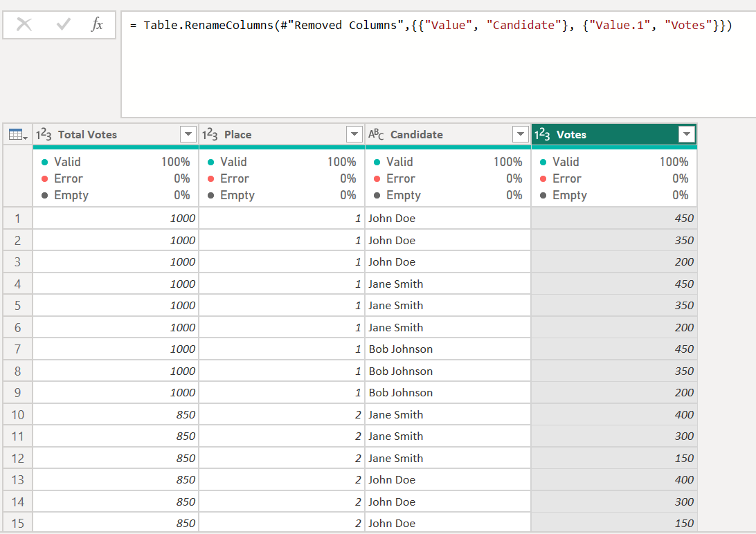Open Place column filter dropdown
The height and width of the screenshot is (534, 756).
(x=354, y=134)
